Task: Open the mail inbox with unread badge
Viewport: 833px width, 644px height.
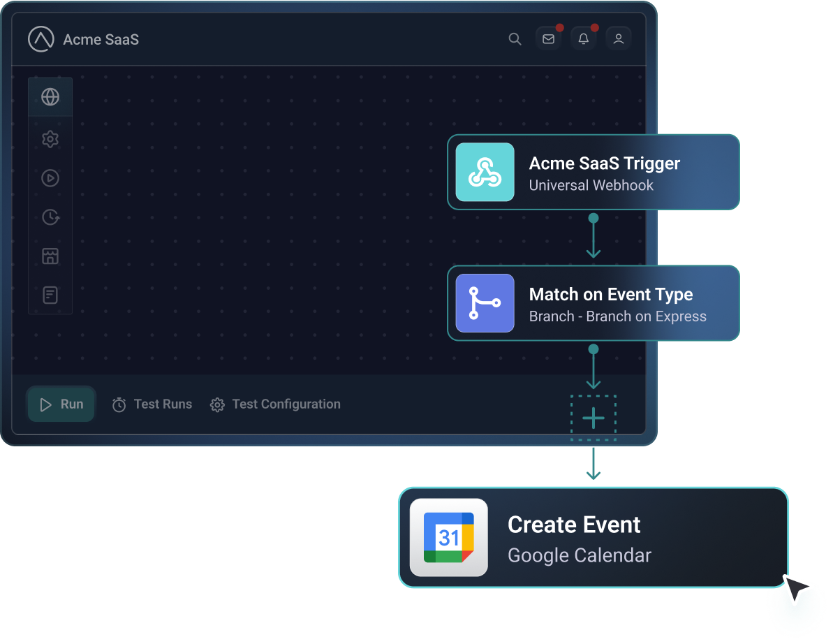Action: pyautogui.click(x=549, y=38)
